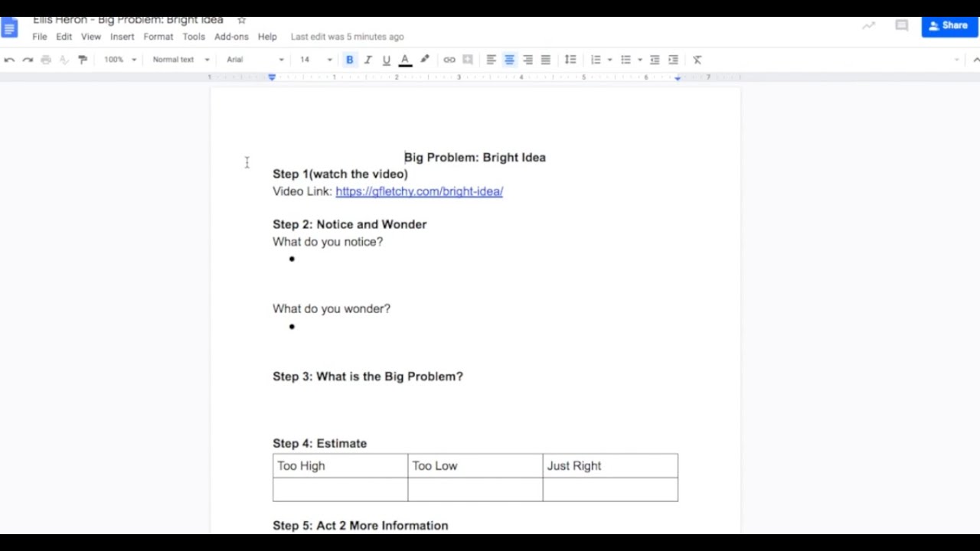Open the Edit menu
This screenshot has height=551, width=980.
coord(64,37)
